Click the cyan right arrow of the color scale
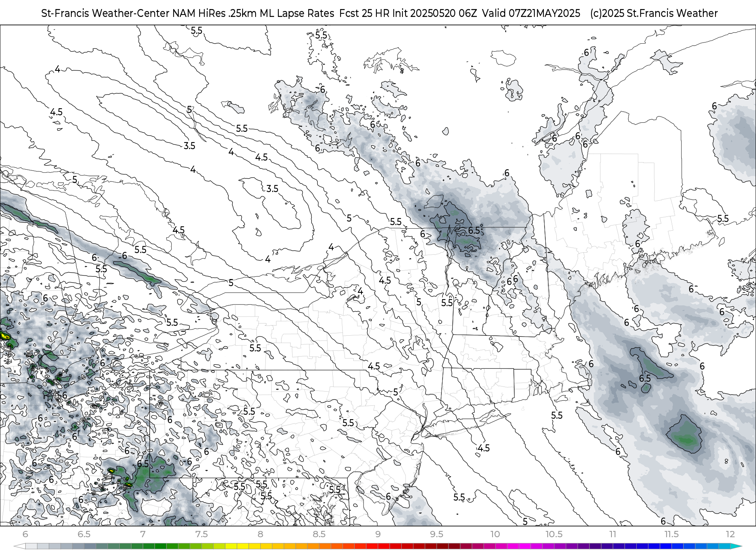This screenshot has height=551, width=756. click(x=737, y=546)
